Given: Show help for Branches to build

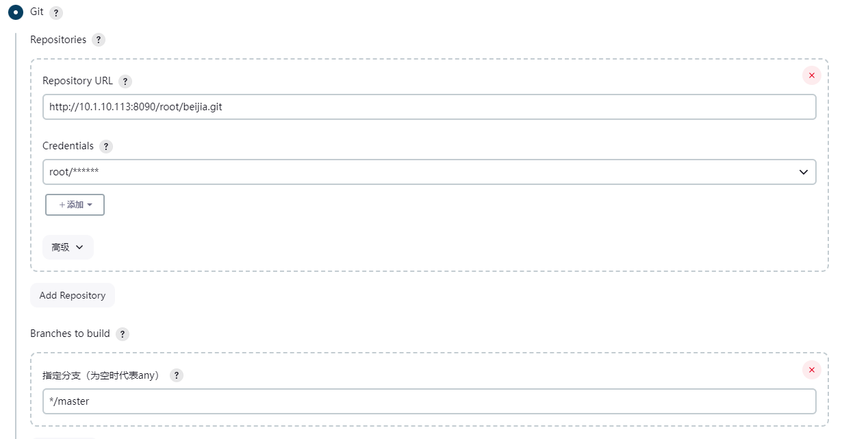Looking at the screenshot, I should [122, 334].
